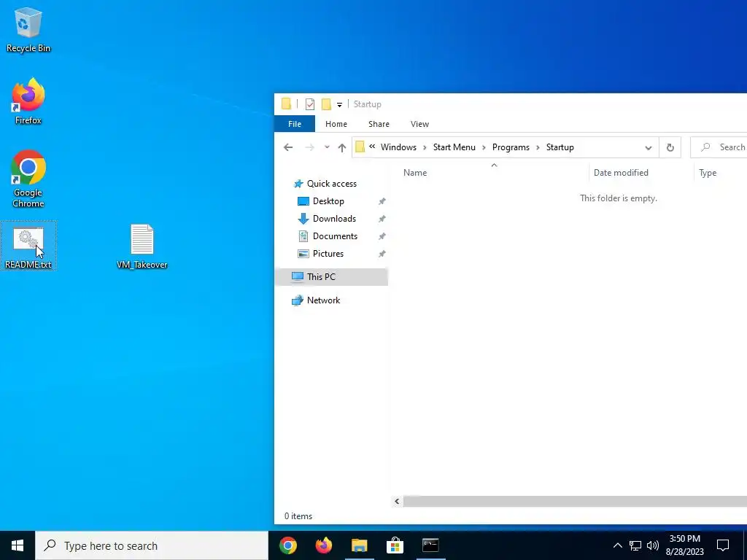Go forward in File Explorer
This screenshot has width=747, height=560.
[x=309, y=147]
